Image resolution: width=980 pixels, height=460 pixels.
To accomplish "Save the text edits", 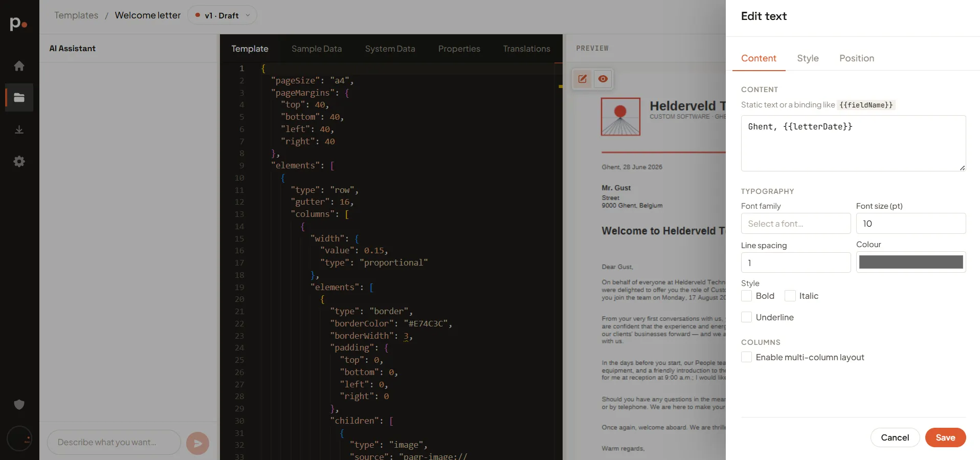I will pos(945,437).
